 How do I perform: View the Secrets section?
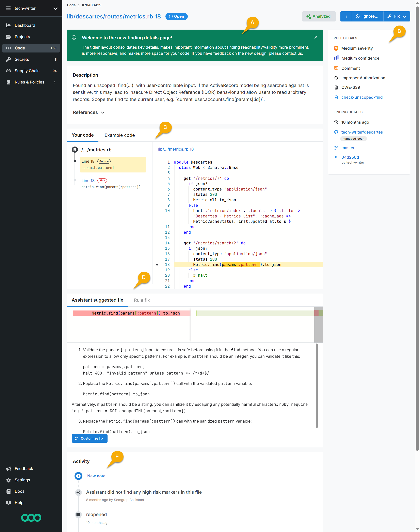point(22,59)
